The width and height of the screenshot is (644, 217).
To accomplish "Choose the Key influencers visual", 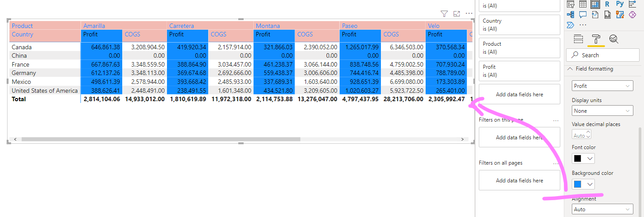I will click(632, 4).
